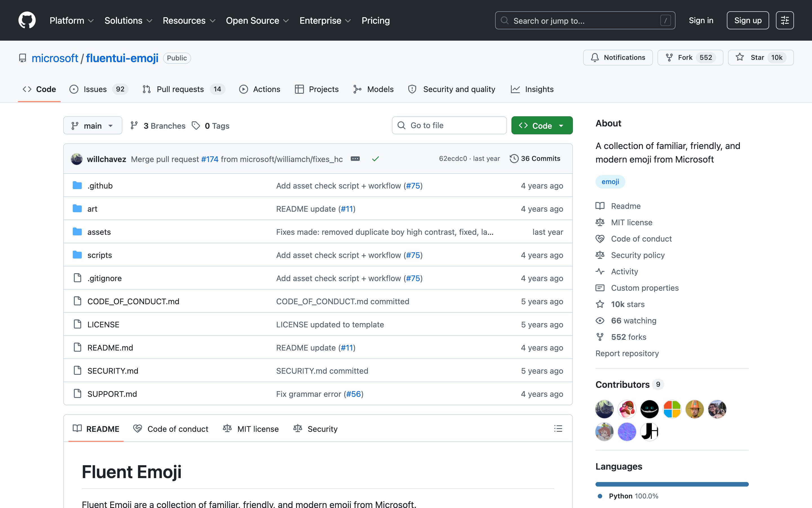Expand the Solutions menu
This screenshot has height=508, width=812.
128,21
